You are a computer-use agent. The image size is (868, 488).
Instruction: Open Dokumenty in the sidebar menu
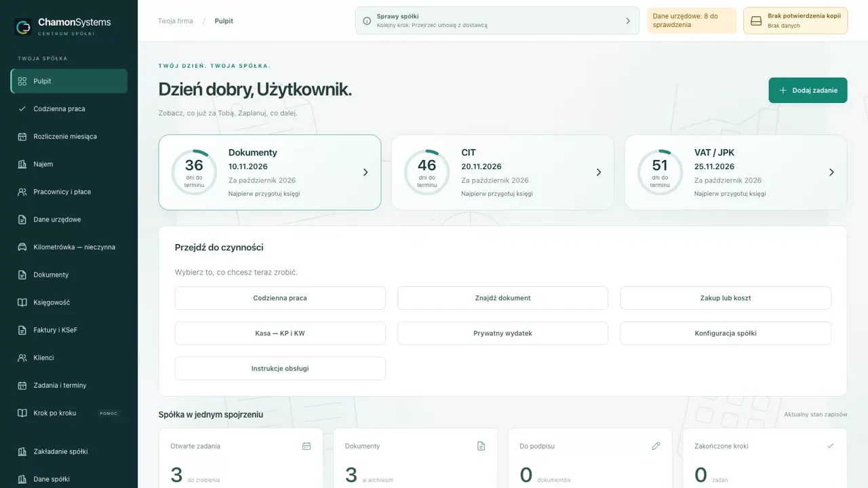tap(69, 275)
